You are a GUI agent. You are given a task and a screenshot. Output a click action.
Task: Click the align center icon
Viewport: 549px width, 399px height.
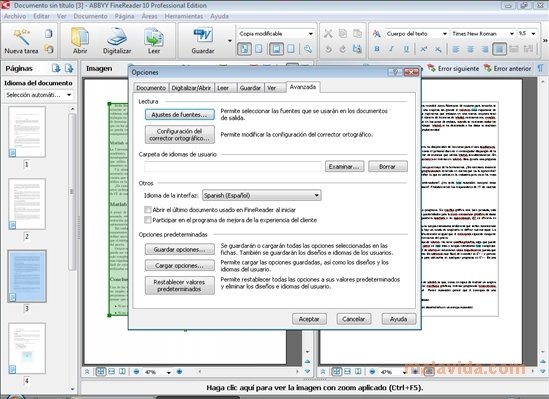tap(470, 49)
